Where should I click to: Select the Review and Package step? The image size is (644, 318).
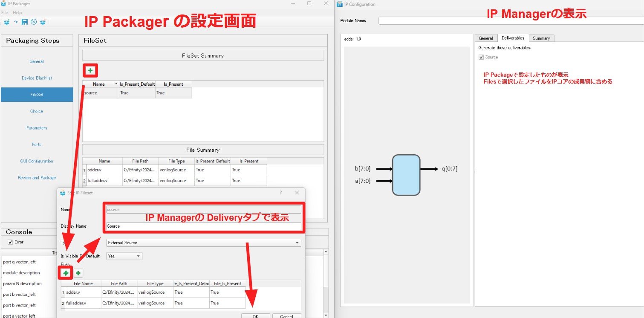point(37,178)
